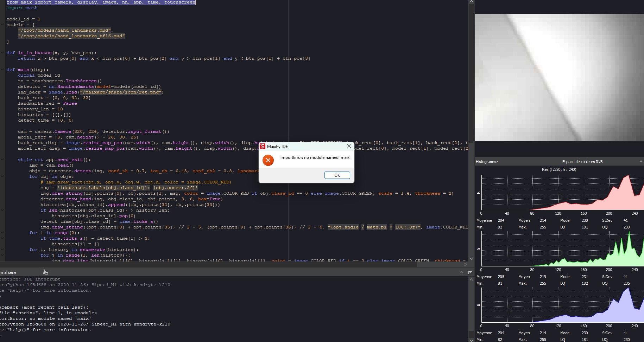Click the Histogramme panel title
The width and height of the screenshot is (644, 342).
coord(487,162)
